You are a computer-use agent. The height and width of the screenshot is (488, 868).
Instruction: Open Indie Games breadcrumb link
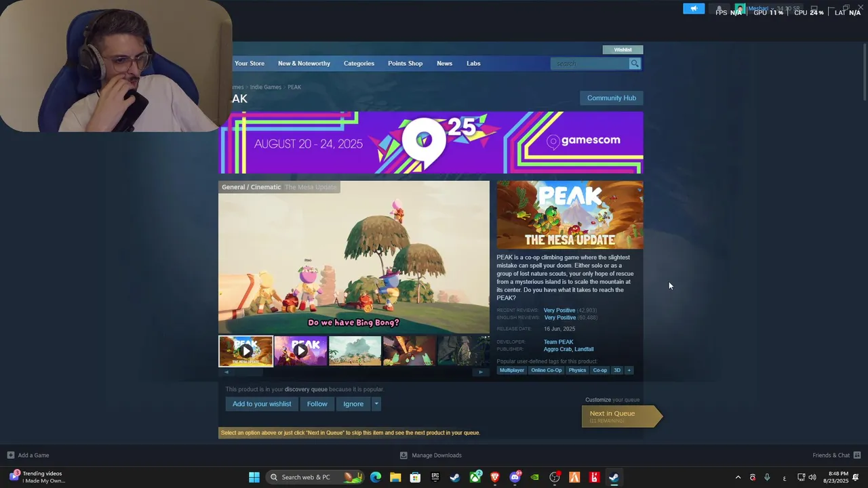pos(265,87)
